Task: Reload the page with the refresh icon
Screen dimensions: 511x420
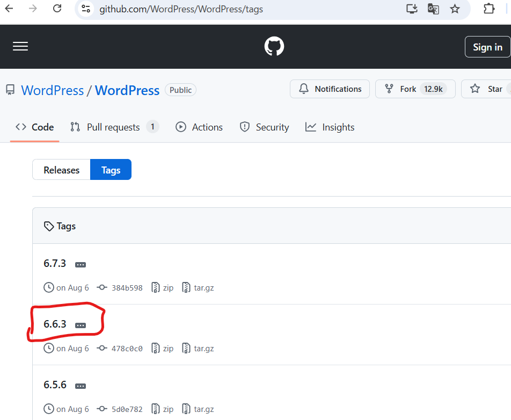Action: tap(57, 9)
